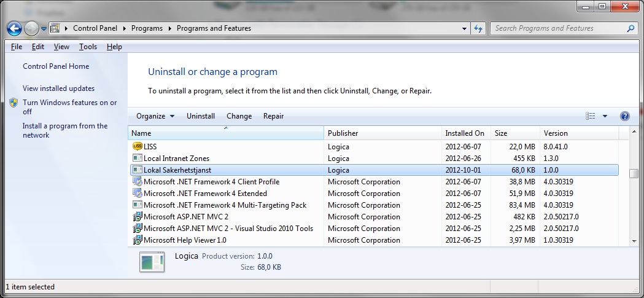
Task: Open the Edit menu
Action: 38,47
